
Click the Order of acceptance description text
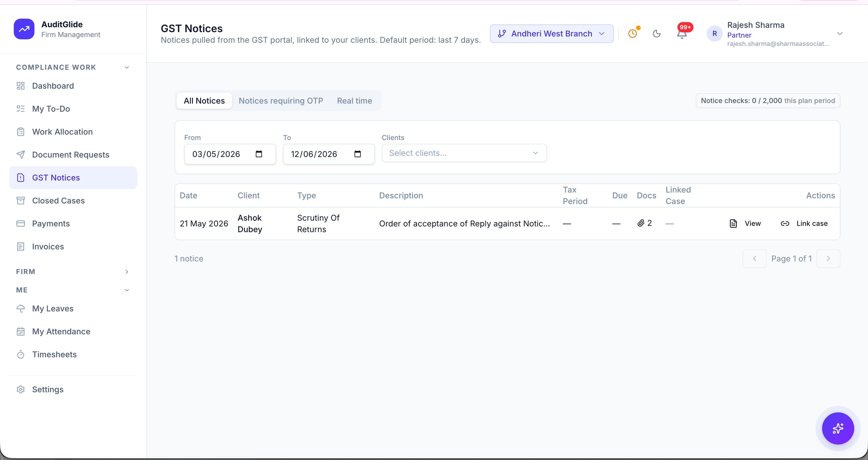(x=464, y=223)
